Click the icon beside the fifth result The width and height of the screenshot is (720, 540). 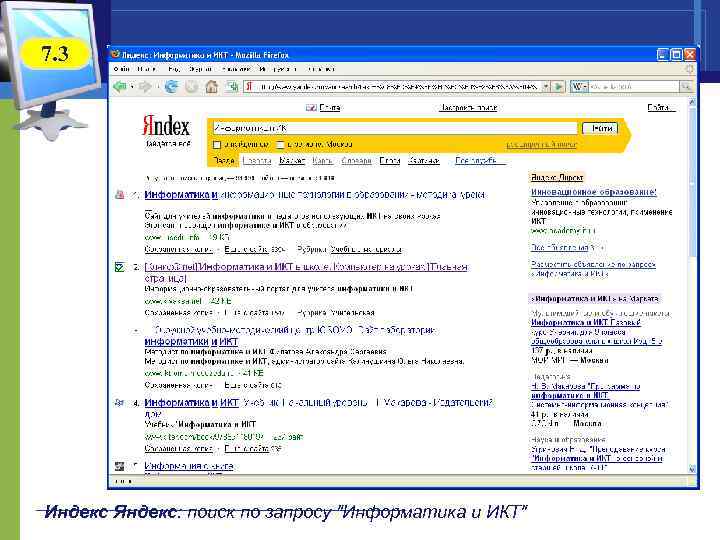click(x=119, y=467)
